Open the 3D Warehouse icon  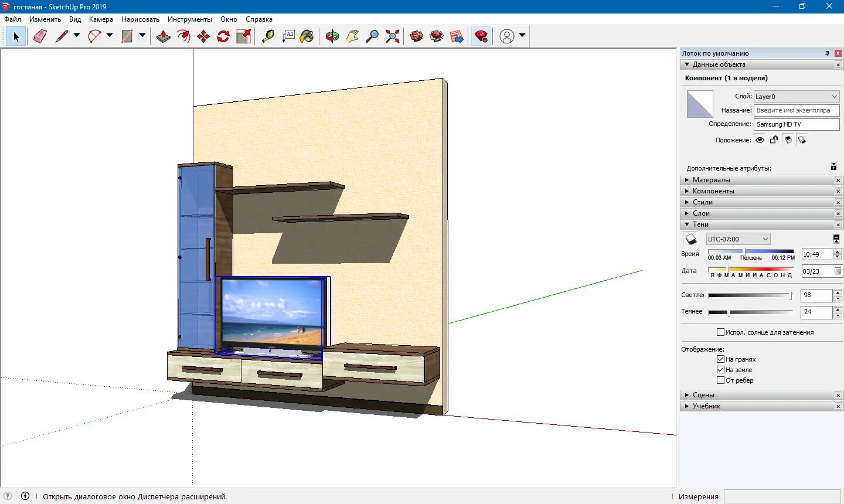point(417,36)
